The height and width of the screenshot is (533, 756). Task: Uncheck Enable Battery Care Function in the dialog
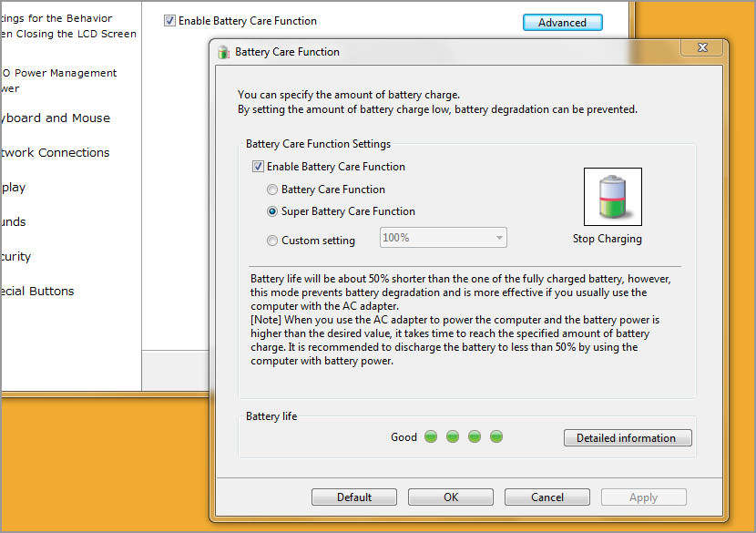pyautogui.click(x=258, y=166)
